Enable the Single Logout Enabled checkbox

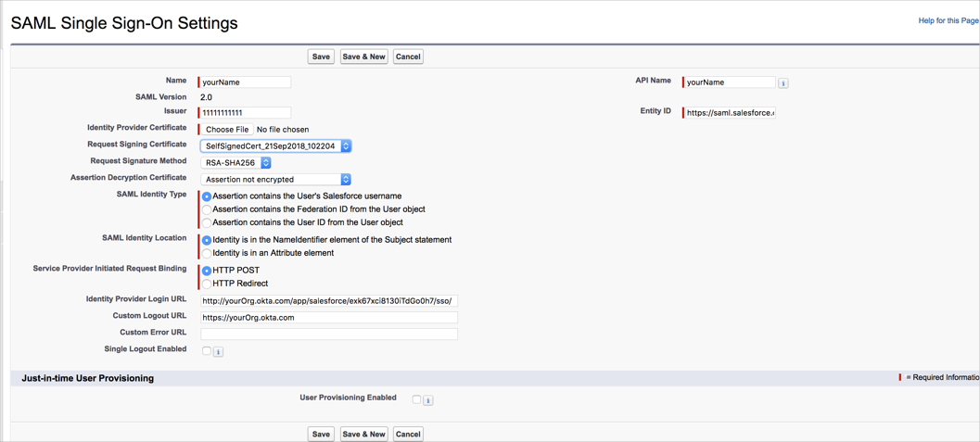click(207, 351)
